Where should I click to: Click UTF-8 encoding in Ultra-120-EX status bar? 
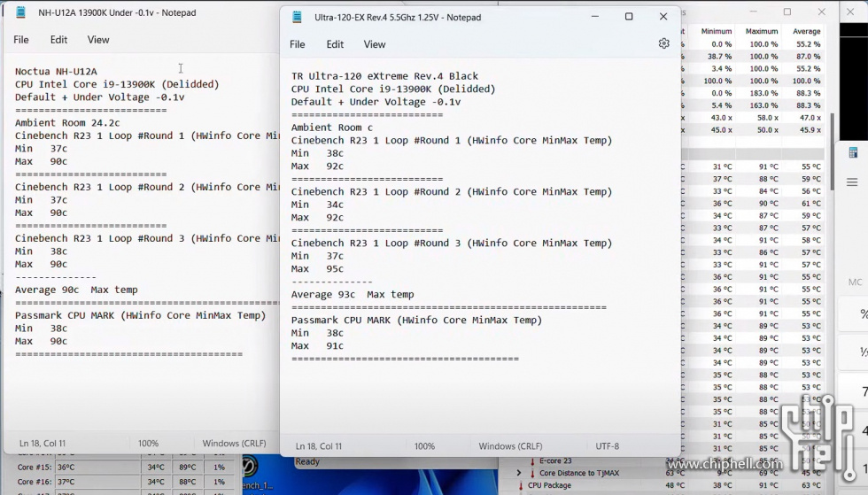click(x=608, y=445)
